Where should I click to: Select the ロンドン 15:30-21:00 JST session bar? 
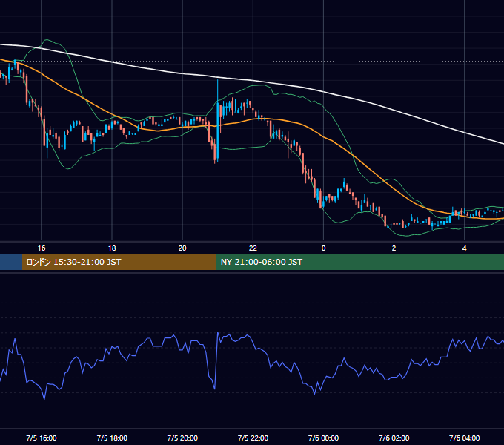tap(119, 262)
